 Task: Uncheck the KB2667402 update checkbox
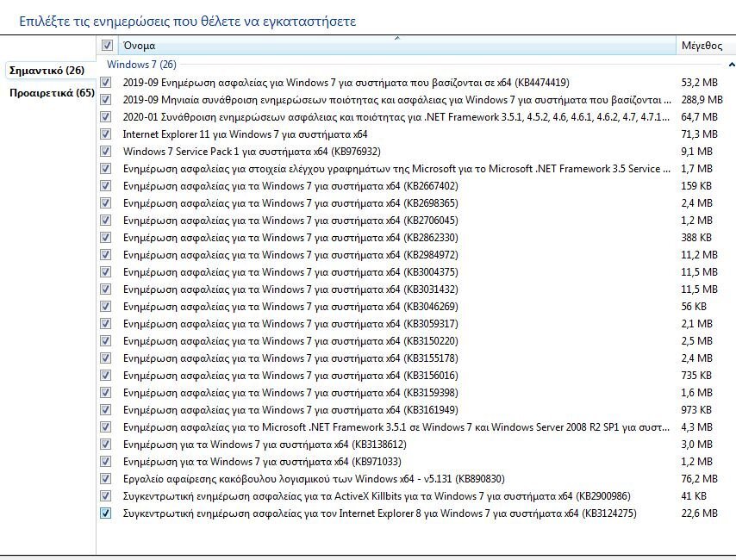[x=106, y=186]
